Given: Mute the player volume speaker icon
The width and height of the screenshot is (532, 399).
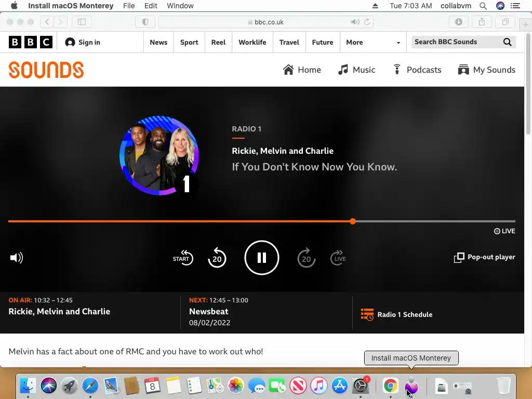Looking at the screenshot, I should click(16, 258).
